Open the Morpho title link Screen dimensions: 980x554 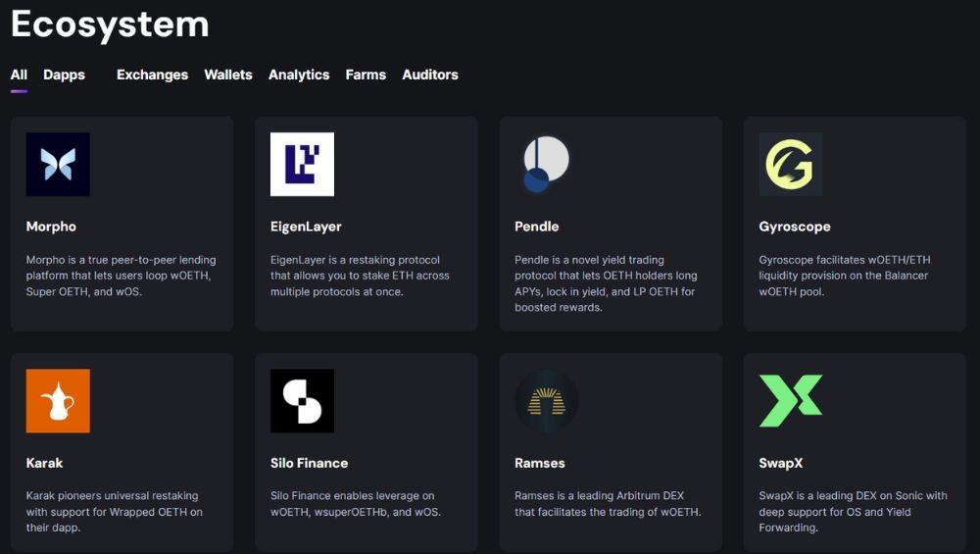point(51,227)
